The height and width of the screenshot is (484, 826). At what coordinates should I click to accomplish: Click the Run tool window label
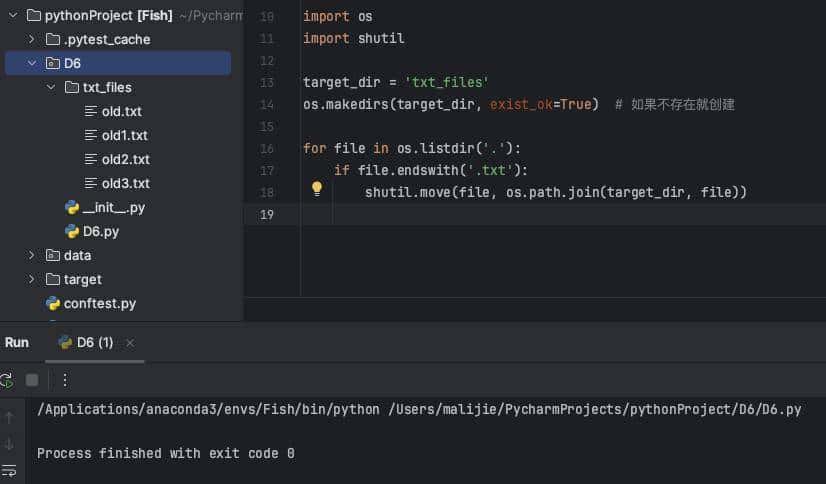coord(17,343)
